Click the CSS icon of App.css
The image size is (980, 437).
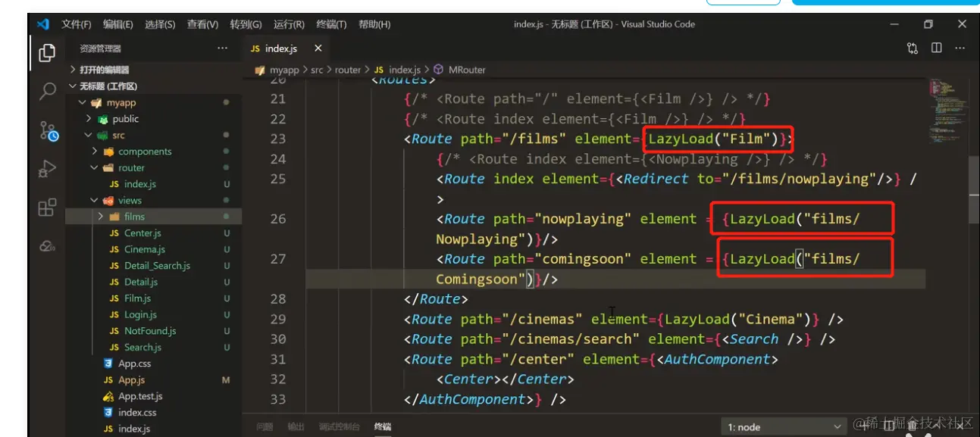(109, 364)
